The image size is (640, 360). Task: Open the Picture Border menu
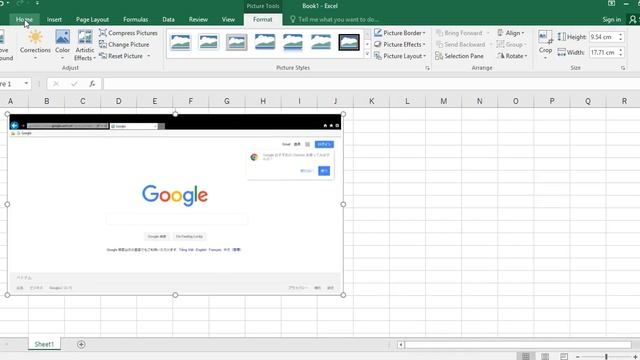pos(400,33)
